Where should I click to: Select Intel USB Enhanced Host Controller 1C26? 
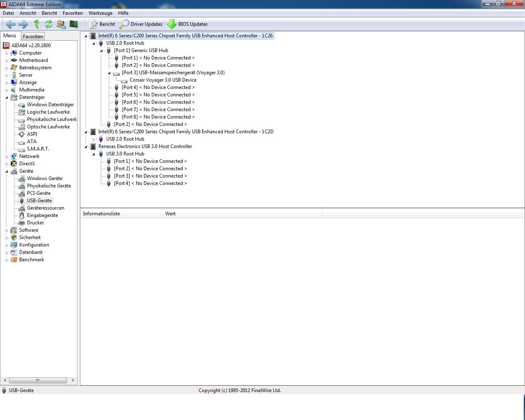click(x=185, y=36)
